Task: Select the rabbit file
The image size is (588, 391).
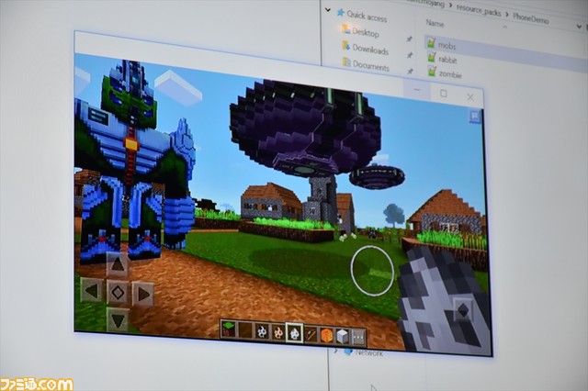Action: 443,59
